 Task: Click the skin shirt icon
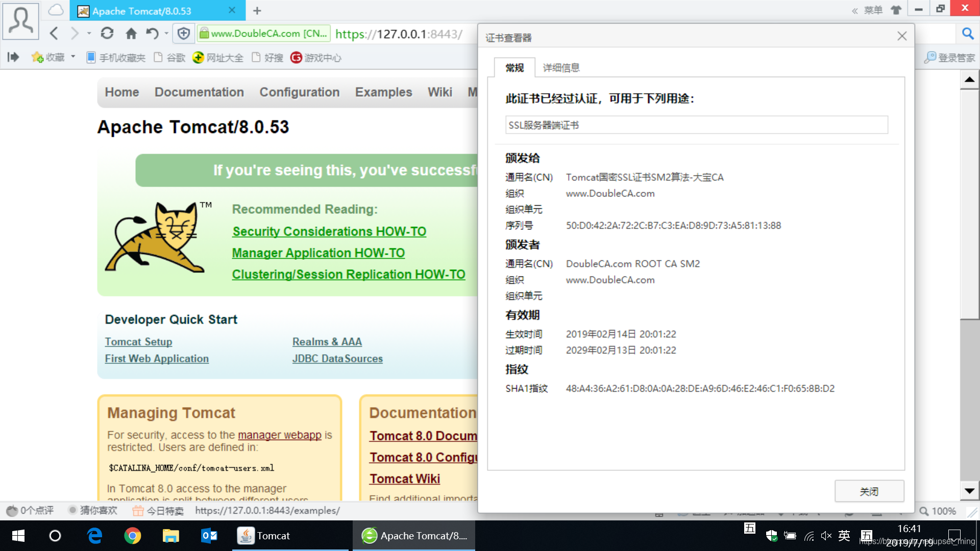point(896,10)
